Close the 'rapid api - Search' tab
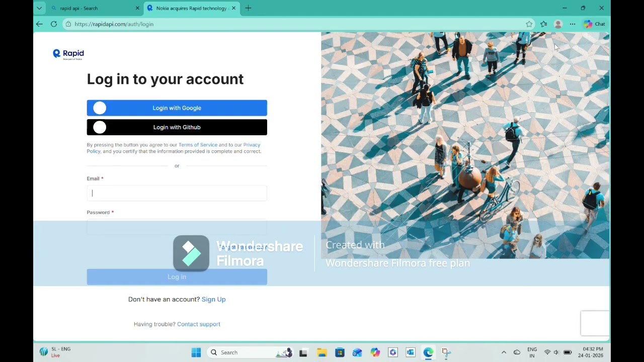The width and height of the screenshot is (644, 362). 137,8
